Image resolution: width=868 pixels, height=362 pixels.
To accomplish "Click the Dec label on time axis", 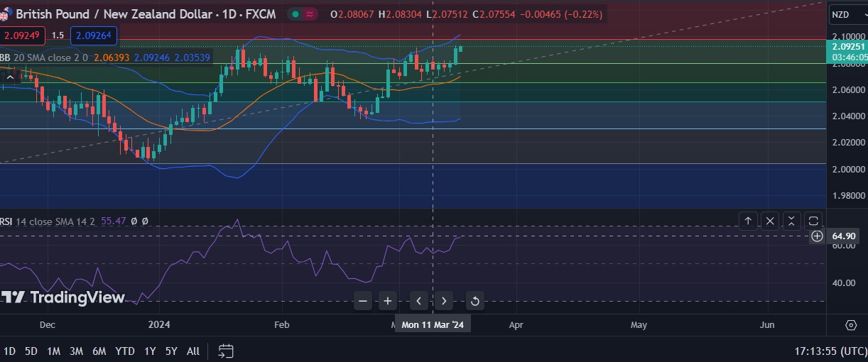I will 48,324.
